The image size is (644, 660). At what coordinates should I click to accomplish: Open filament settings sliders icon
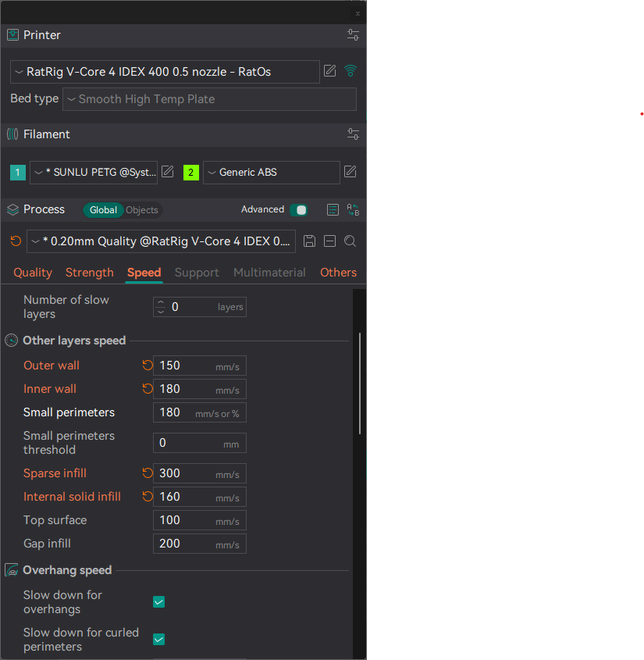point(353,134)
